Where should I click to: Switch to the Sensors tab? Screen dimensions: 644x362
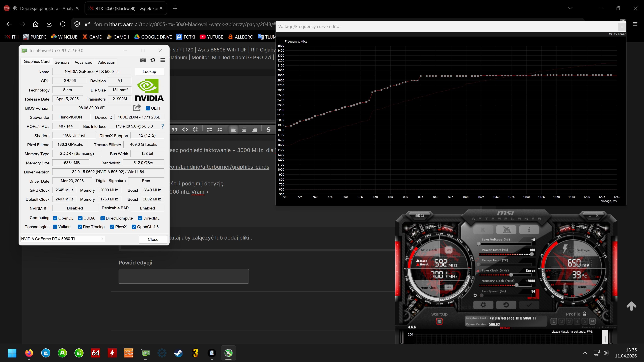tap(62, 62)
